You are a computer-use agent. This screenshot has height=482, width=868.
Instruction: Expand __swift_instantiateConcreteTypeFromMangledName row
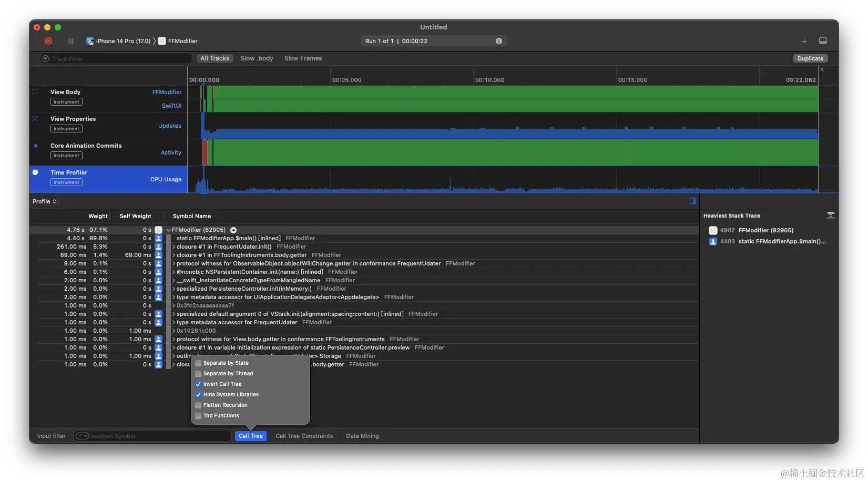click(x=174, y=280)
